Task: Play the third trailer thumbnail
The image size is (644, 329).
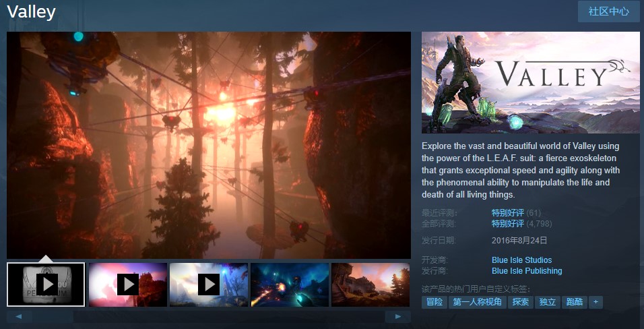Action: [209, 285]
